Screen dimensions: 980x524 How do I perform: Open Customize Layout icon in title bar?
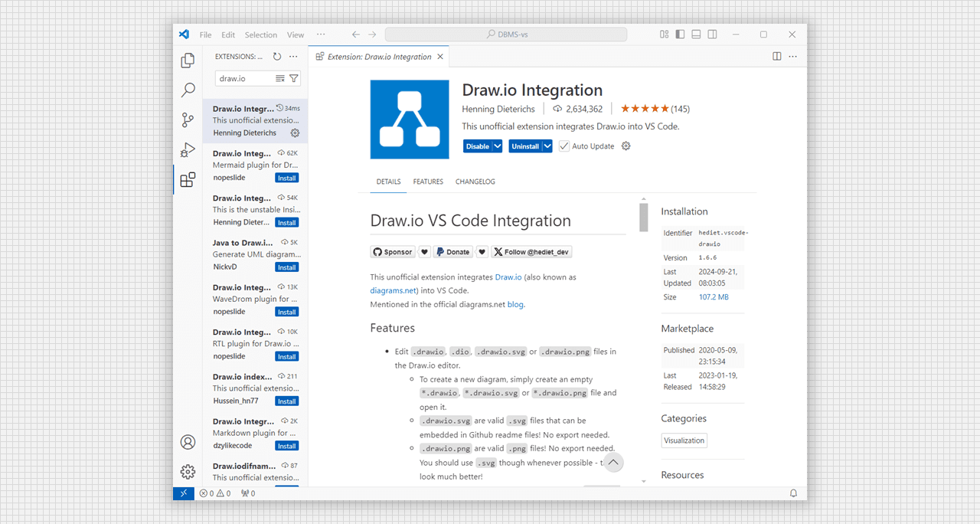click(x=663, y=34)
